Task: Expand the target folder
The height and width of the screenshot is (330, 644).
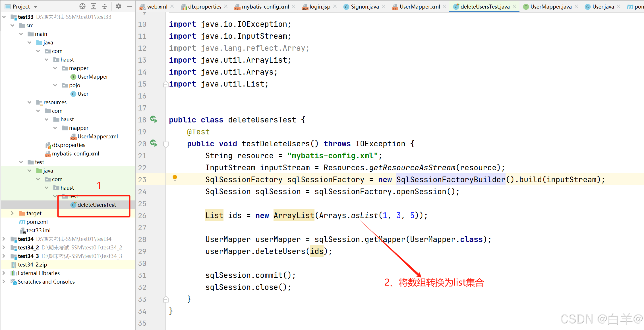Action: [12, 213]
